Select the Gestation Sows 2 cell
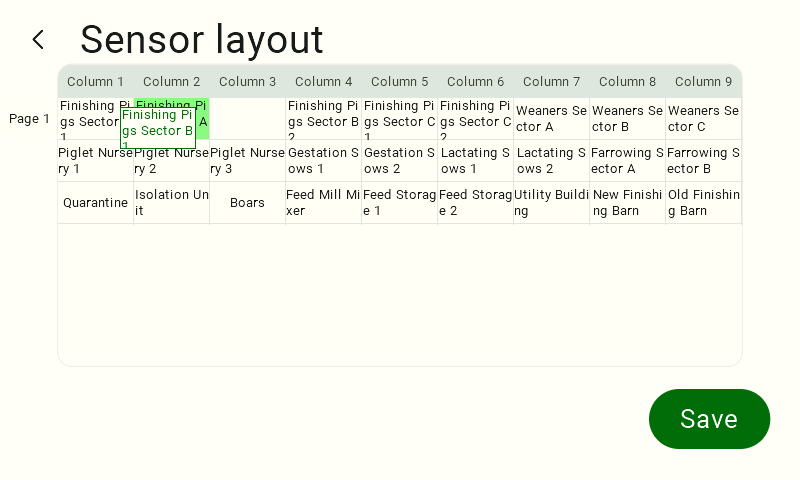 [399, 161]
